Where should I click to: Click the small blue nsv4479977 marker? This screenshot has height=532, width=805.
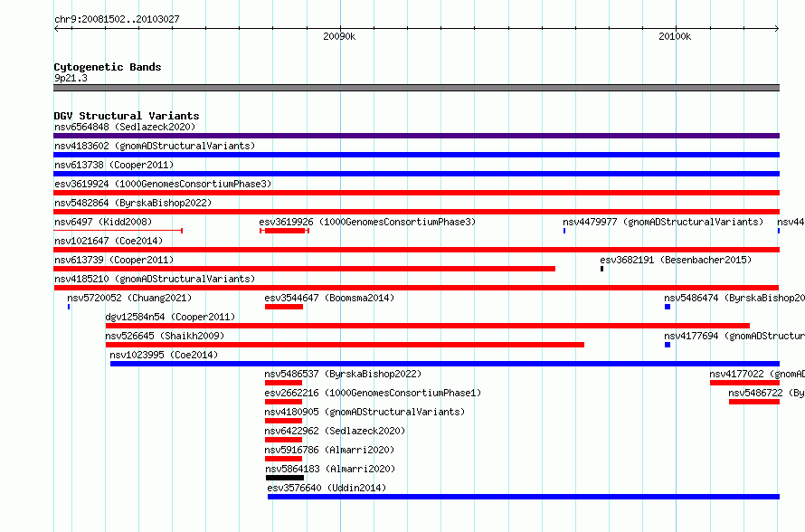pos(564,231)
